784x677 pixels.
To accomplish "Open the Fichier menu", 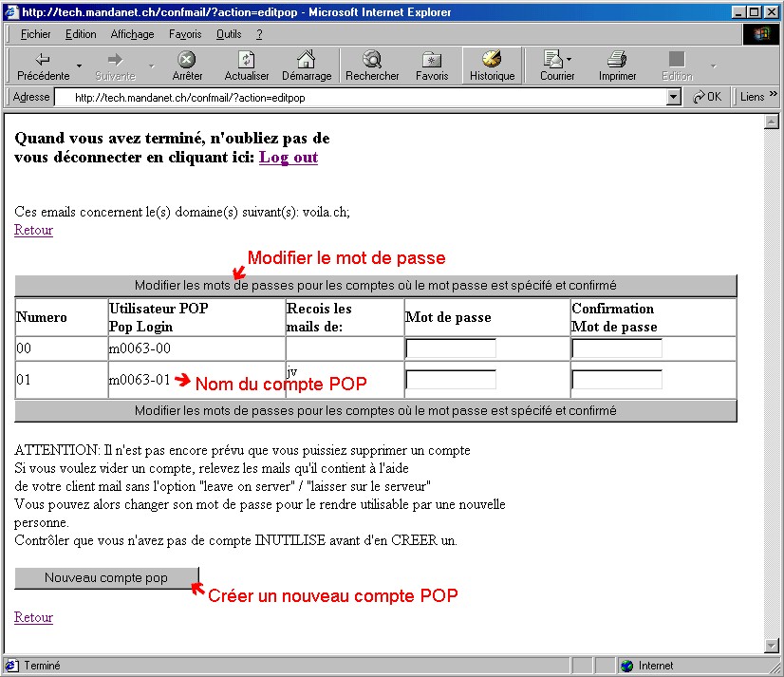I will (x=36, y=34).
